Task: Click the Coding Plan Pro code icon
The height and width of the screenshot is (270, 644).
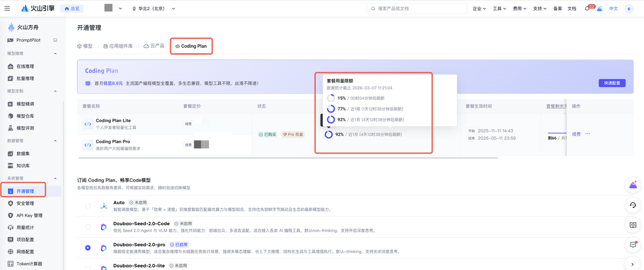Action: tap(88, 145)
